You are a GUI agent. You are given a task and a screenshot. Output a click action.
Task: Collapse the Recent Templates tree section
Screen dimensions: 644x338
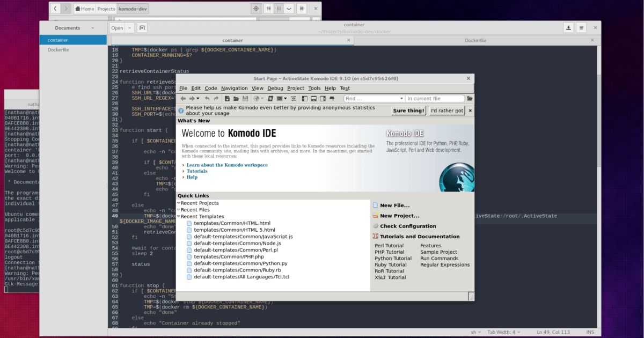(x=179, y=216)
